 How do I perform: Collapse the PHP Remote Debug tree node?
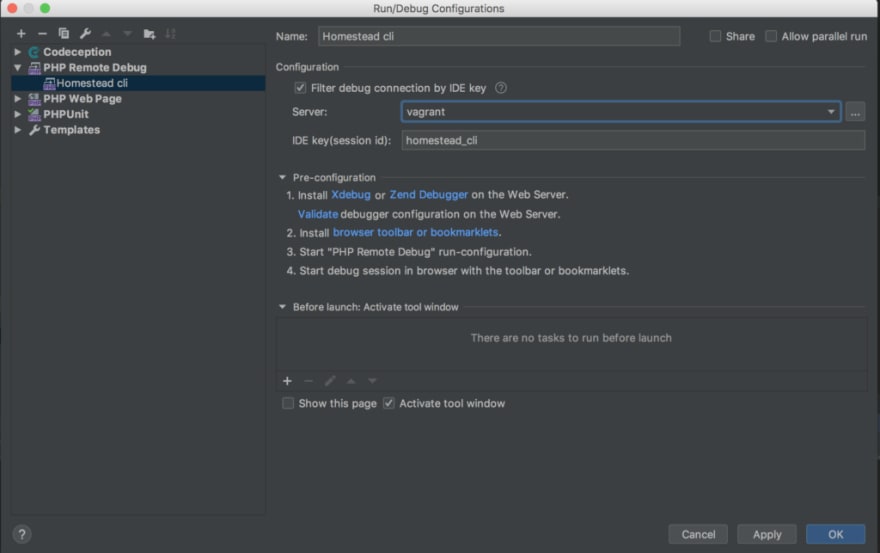(17, 67)
